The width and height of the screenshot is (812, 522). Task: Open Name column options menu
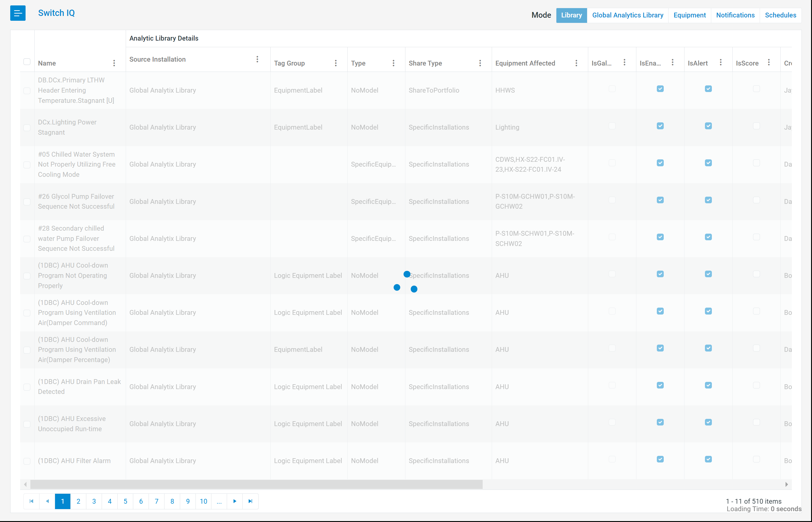(114, 63)
